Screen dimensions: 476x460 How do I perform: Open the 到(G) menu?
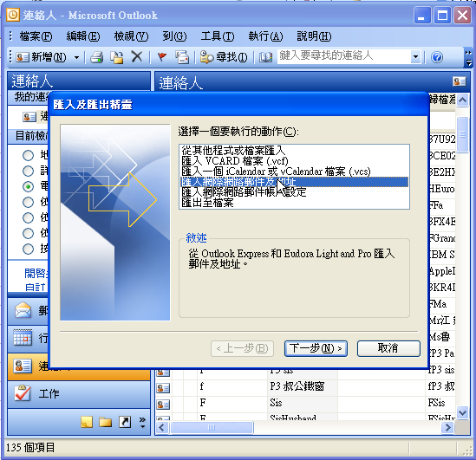(x=174, y=36)
